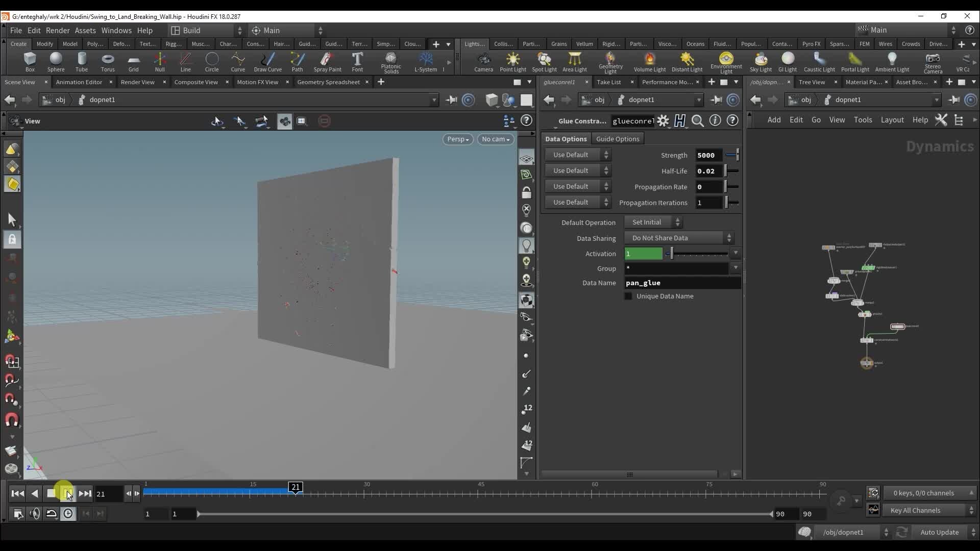Click the Auto Update button
Screen dimensions: 980x551
coord(940,532)
